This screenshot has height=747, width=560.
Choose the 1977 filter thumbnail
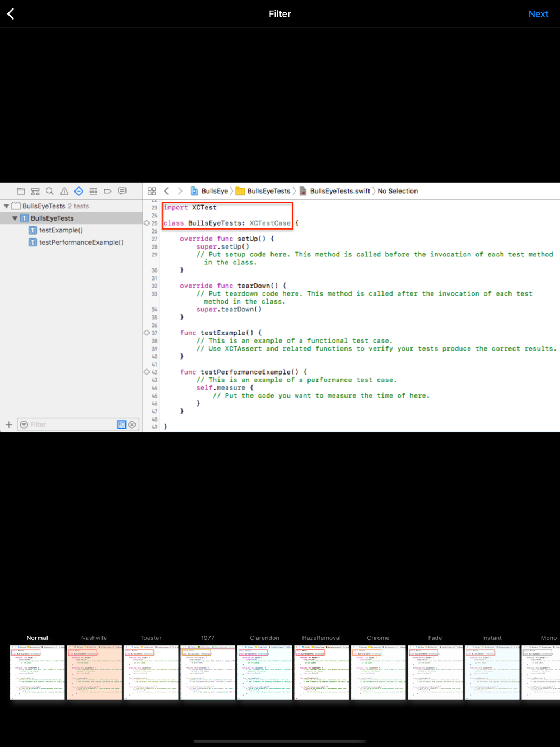click(x=208, y=672)
